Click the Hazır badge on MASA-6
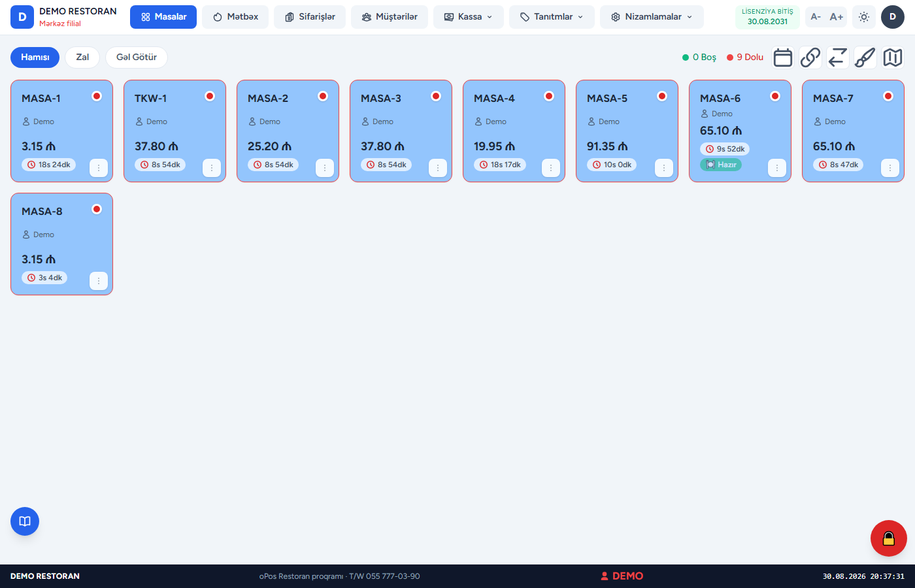 [x=721, y=165]
